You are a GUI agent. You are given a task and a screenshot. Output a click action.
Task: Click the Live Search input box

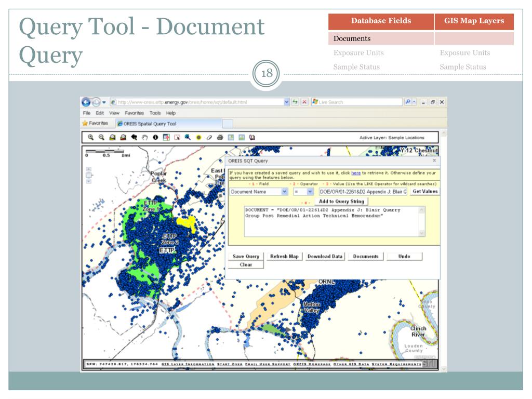point(357,102)
